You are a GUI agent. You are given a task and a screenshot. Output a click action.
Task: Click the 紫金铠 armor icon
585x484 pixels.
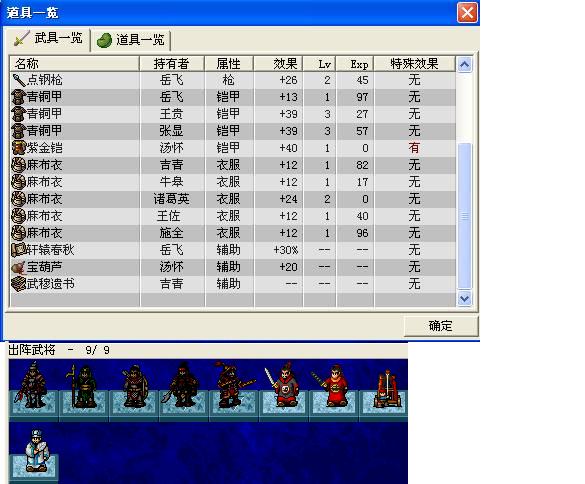tap(18, 148)
